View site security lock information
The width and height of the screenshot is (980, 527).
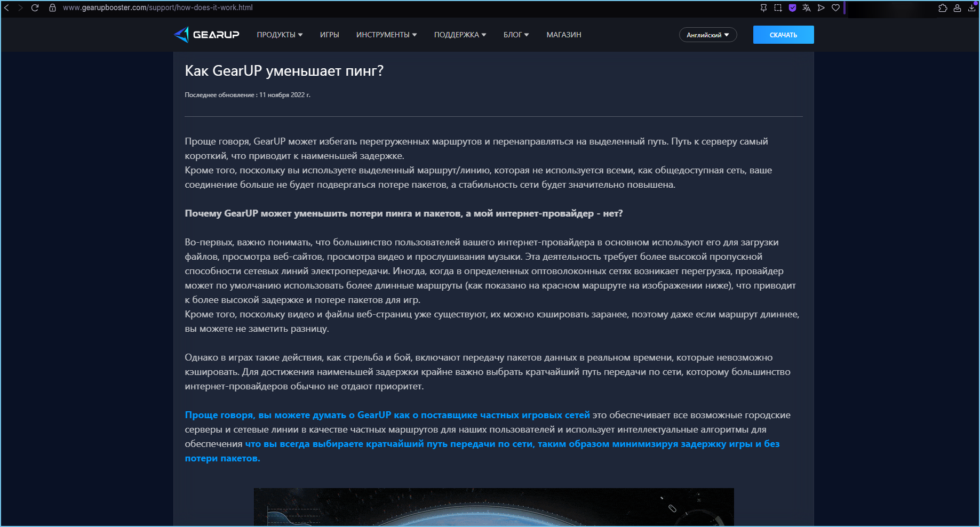(52, 7)
